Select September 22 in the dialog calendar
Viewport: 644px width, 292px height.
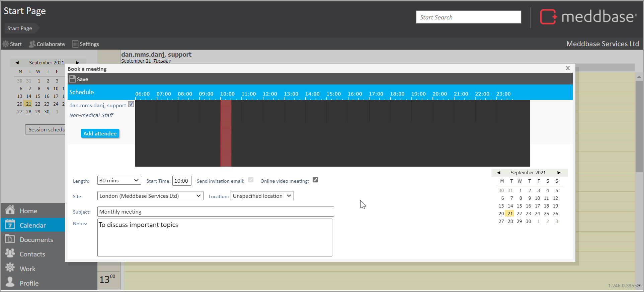click(x=519, y=214)
